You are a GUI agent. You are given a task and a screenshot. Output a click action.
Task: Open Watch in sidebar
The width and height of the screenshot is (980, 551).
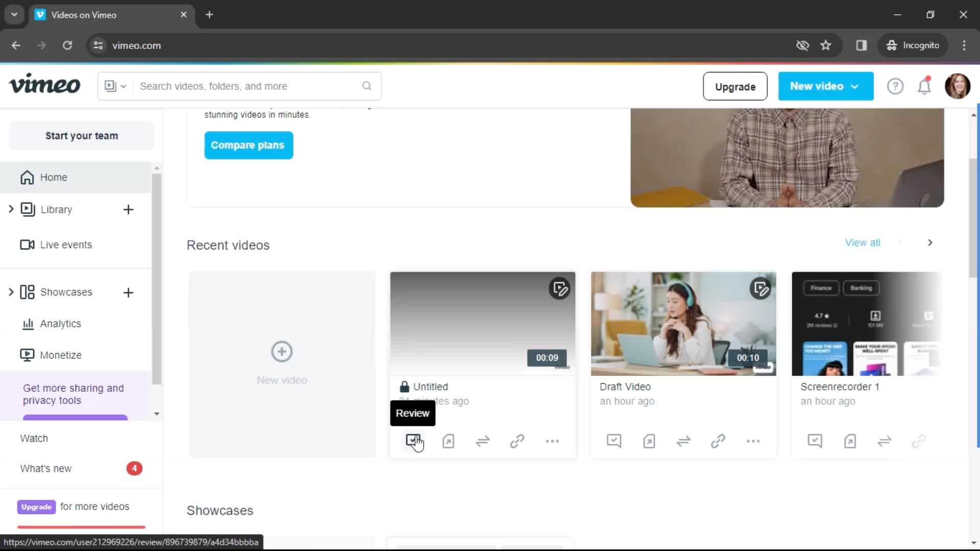point(34,438)
